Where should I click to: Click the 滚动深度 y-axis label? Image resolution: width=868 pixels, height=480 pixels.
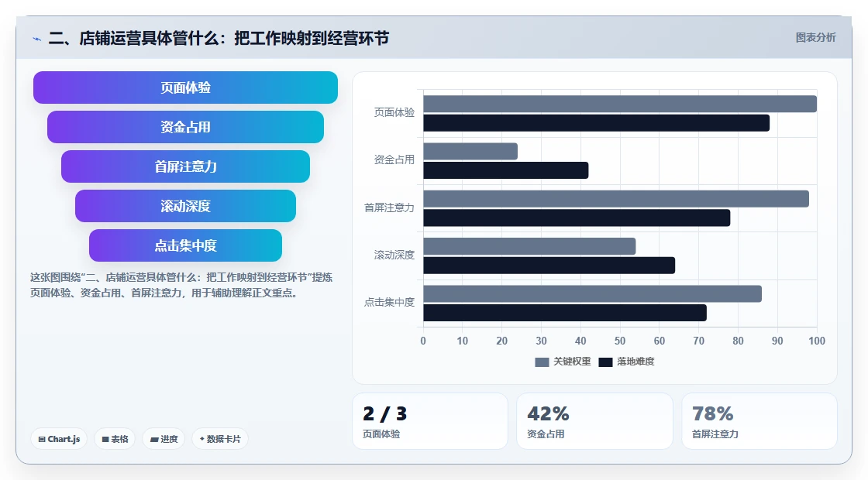click(x=394, y=255)
